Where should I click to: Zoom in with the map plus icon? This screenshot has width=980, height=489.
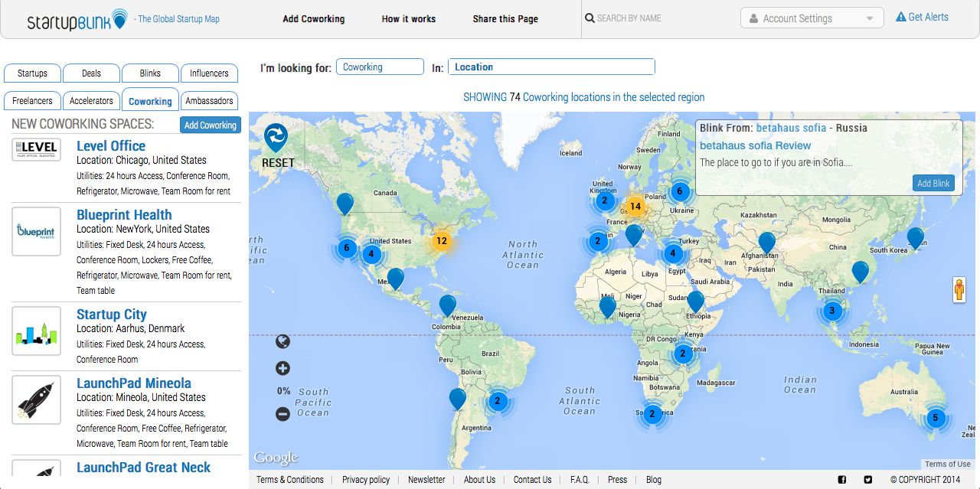(x=283, y=368)
